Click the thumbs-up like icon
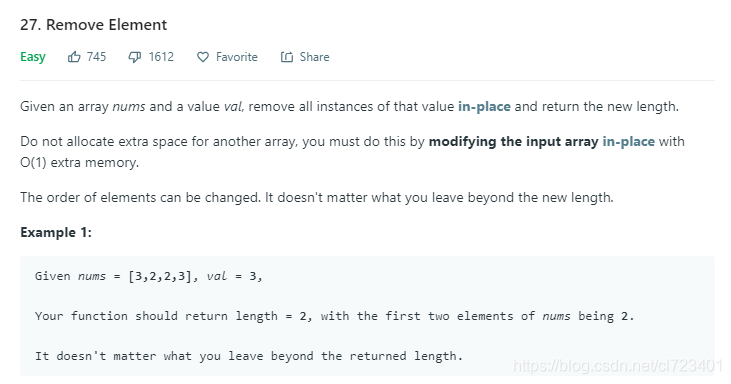 pos(74,57)
